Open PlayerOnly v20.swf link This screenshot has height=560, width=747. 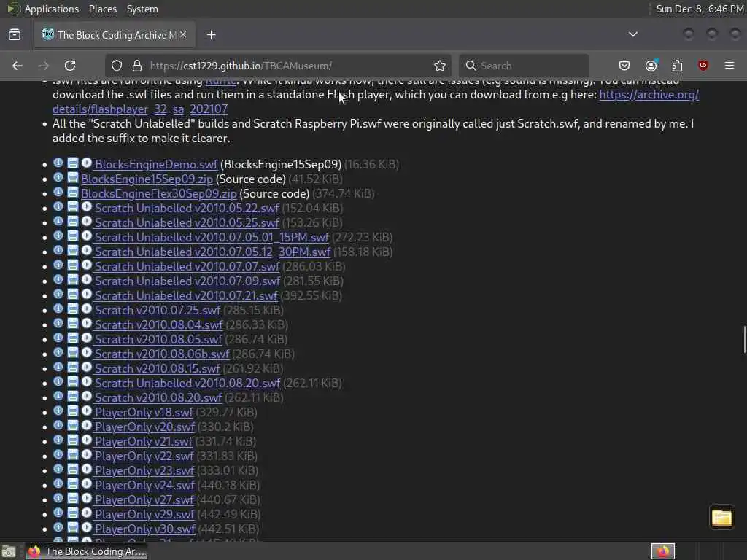tap(145, 427)
